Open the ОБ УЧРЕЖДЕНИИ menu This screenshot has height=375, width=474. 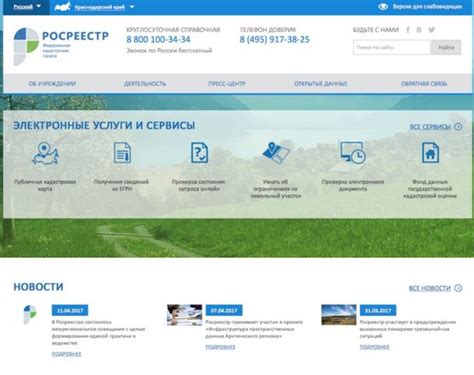click(52, 84)
